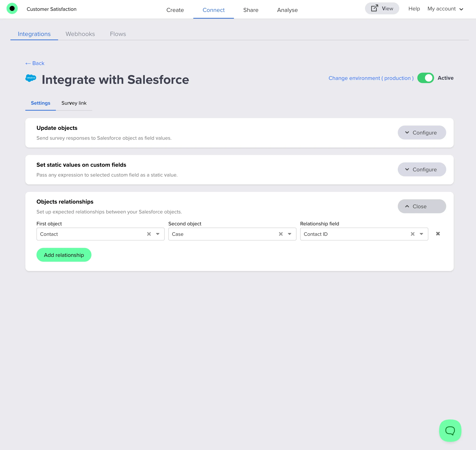Click the workspace avatar circle top left
The image size is (476, 450).
pyautogui.click(x=12, y=8)
